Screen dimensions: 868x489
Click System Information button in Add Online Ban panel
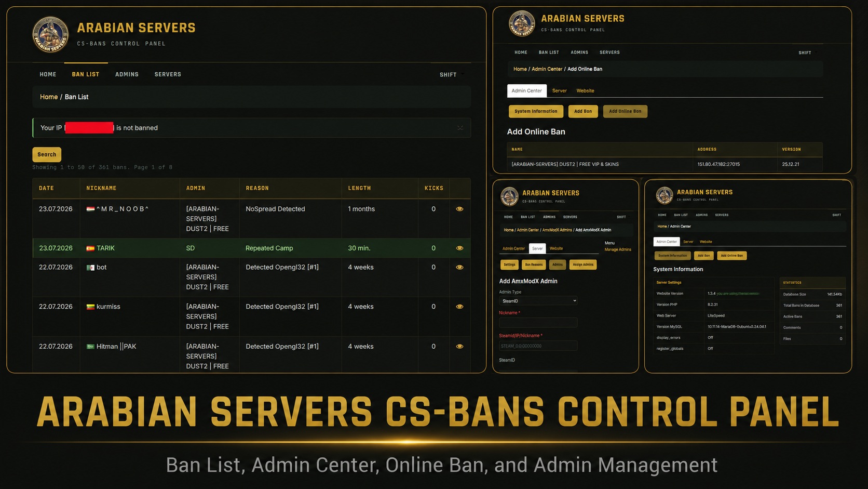(536, 111)
